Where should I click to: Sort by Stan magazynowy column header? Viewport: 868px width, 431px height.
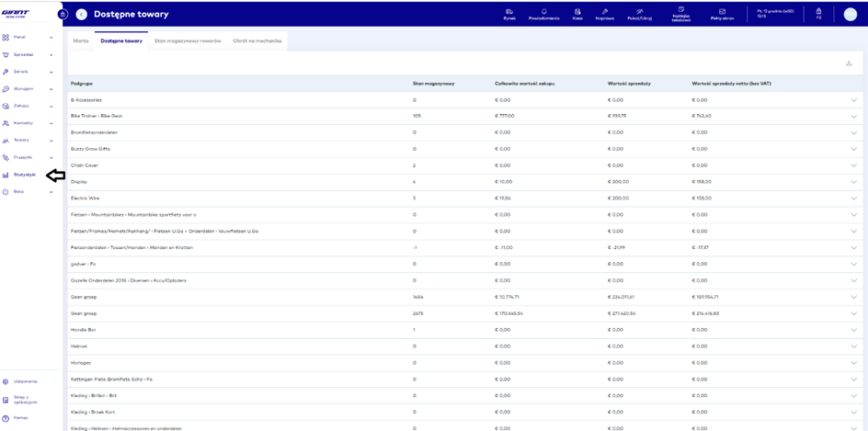click(431, 83)
